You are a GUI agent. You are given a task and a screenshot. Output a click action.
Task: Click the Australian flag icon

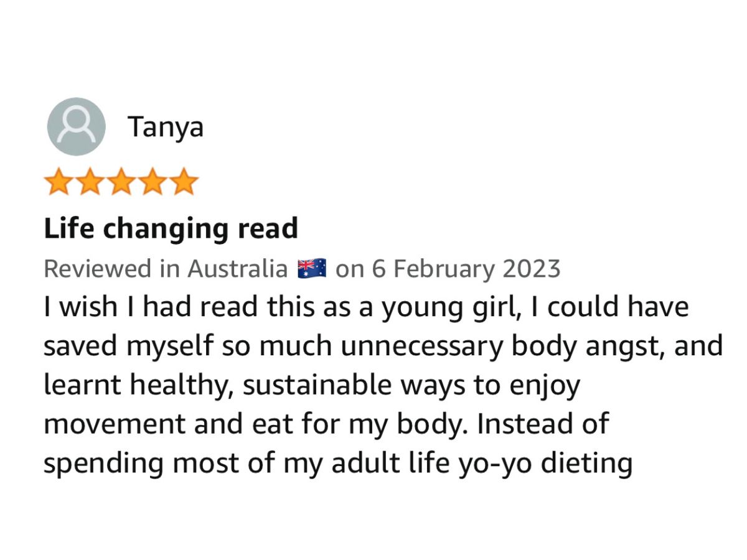point(312,269)
